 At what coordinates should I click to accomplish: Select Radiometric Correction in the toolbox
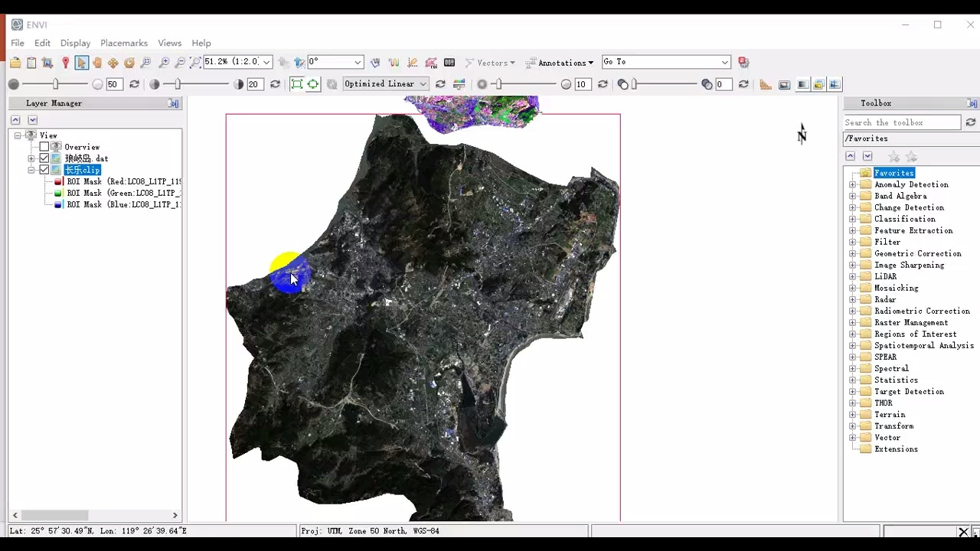tap(922, 311)
